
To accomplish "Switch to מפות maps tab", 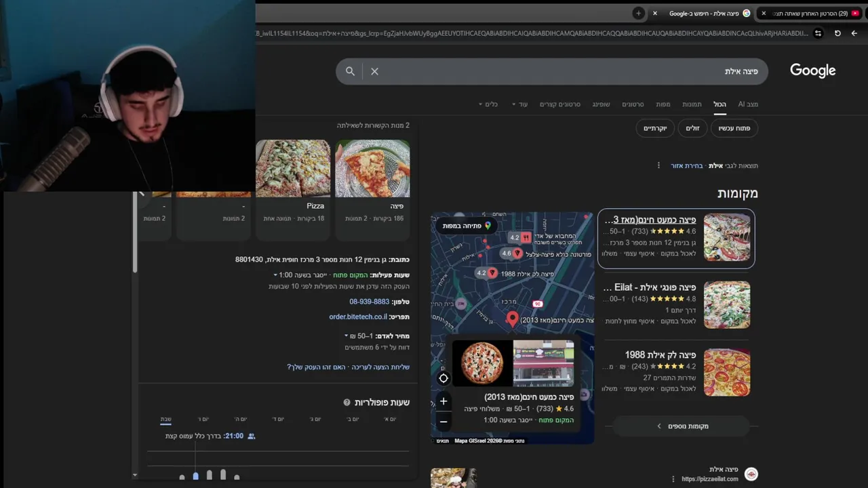I will [663, 104].
